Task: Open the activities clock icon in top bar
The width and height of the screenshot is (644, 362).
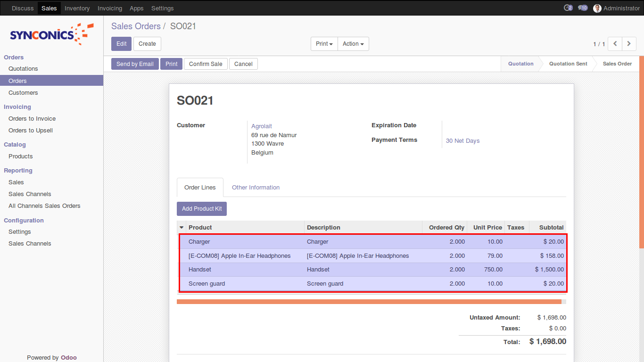Action: pyautogui.click(x=568, y=8)
